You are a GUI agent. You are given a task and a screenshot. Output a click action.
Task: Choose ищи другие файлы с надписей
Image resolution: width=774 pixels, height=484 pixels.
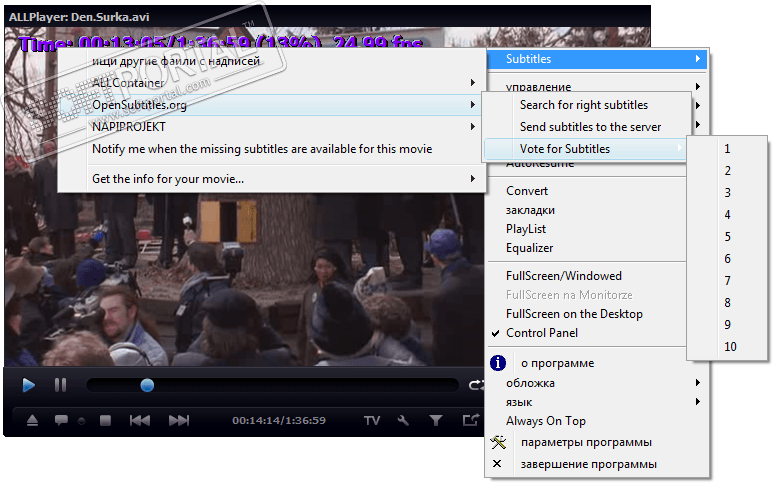tap(271, 61)
